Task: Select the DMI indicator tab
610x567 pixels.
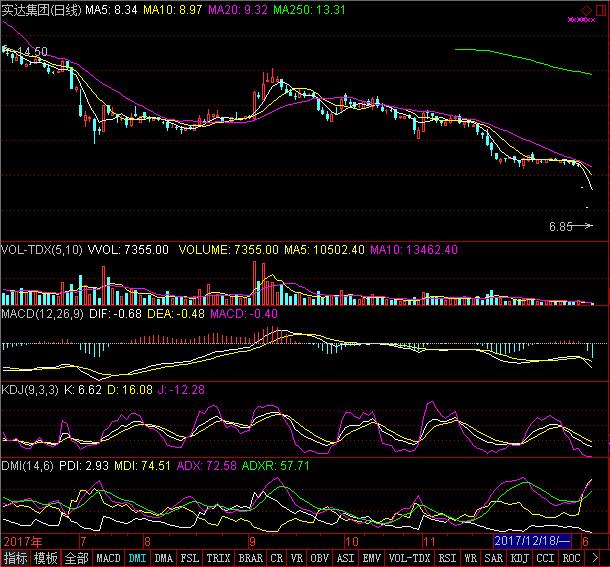Action: point(137,558)
